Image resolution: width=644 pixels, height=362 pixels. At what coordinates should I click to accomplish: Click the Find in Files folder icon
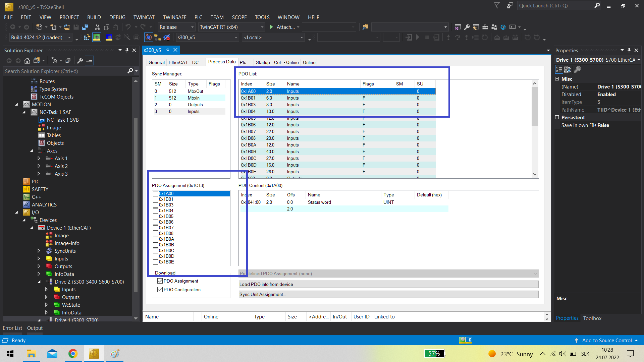(366, 27)
